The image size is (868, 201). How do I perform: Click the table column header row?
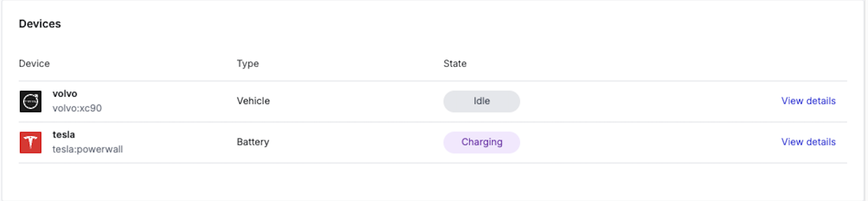[633, 64]
